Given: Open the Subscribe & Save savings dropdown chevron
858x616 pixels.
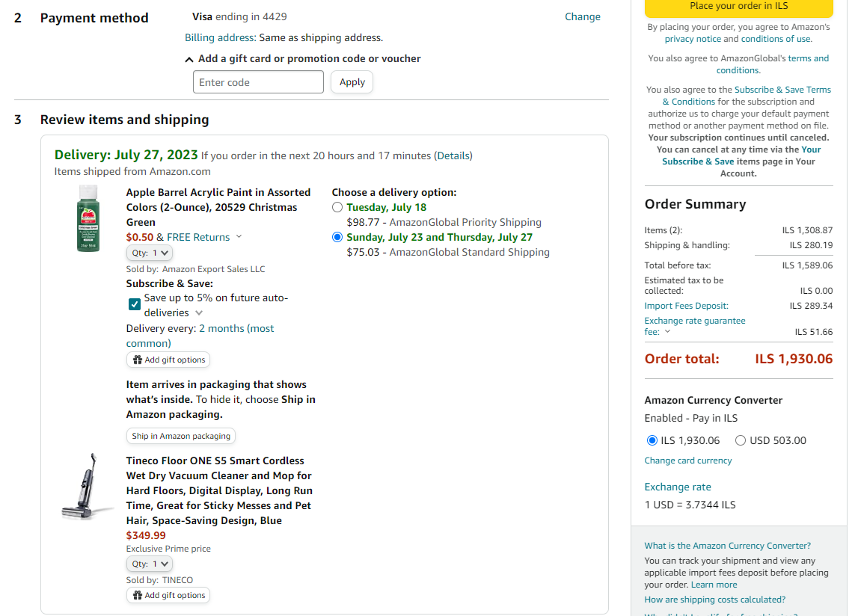Looking at the screenshot, I should coord(199,313).
